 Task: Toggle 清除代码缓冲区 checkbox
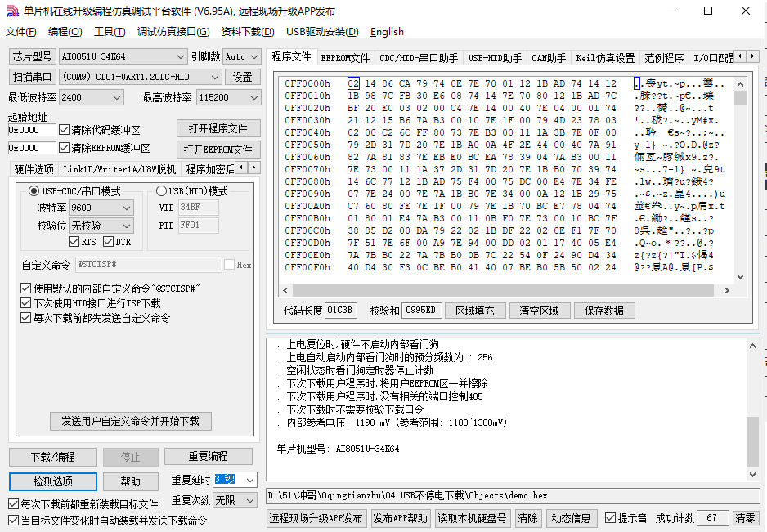64,130
